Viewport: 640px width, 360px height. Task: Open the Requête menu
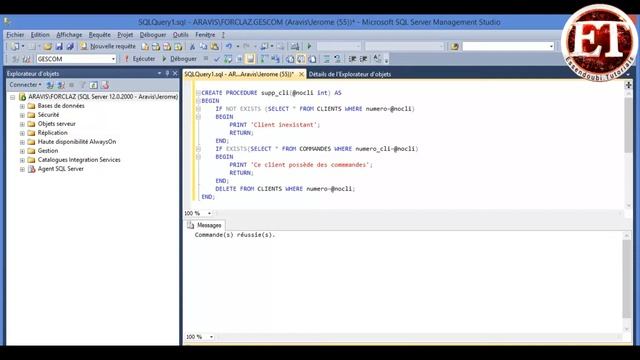pos(100,35)
